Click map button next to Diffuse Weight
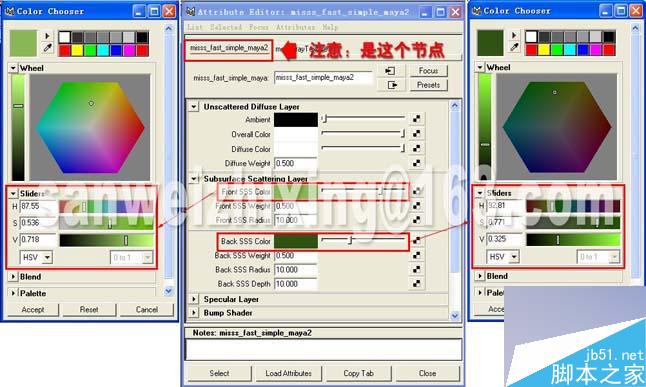This screenshot has height=387, width=646. (417, 163)
